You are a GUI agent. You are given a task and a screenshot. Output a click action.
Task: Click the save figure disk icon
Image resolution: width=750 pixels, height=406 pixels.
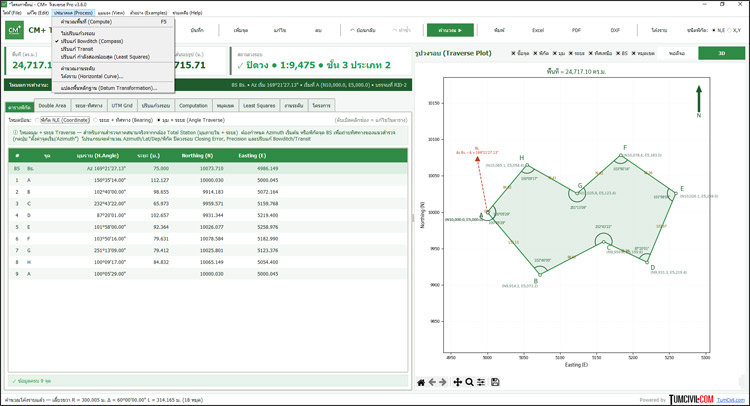[495, 382]
